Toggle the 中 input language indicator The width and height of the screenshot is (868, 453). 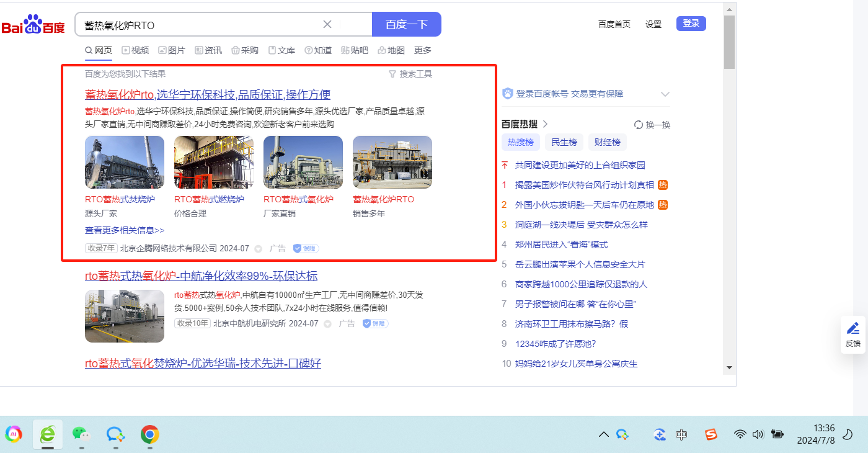[681, 434]
